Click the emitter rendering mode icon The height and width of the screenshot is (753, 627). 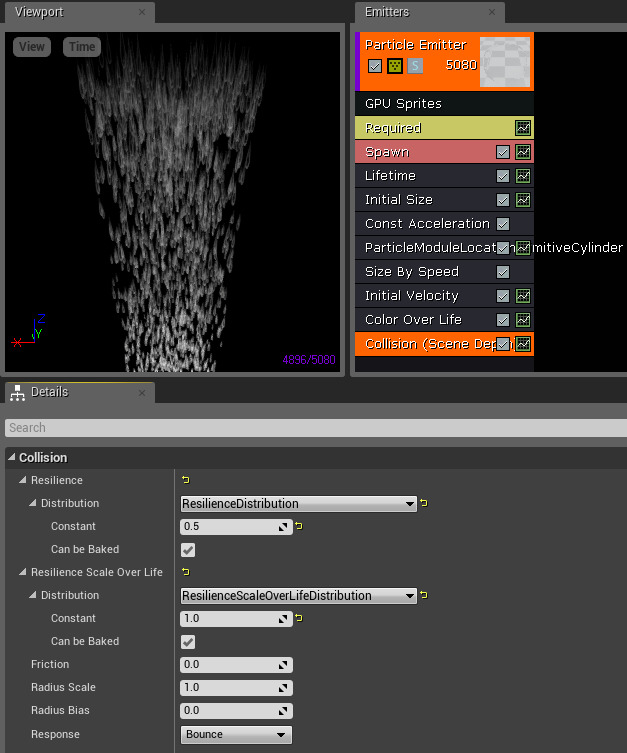pos(395,66)
